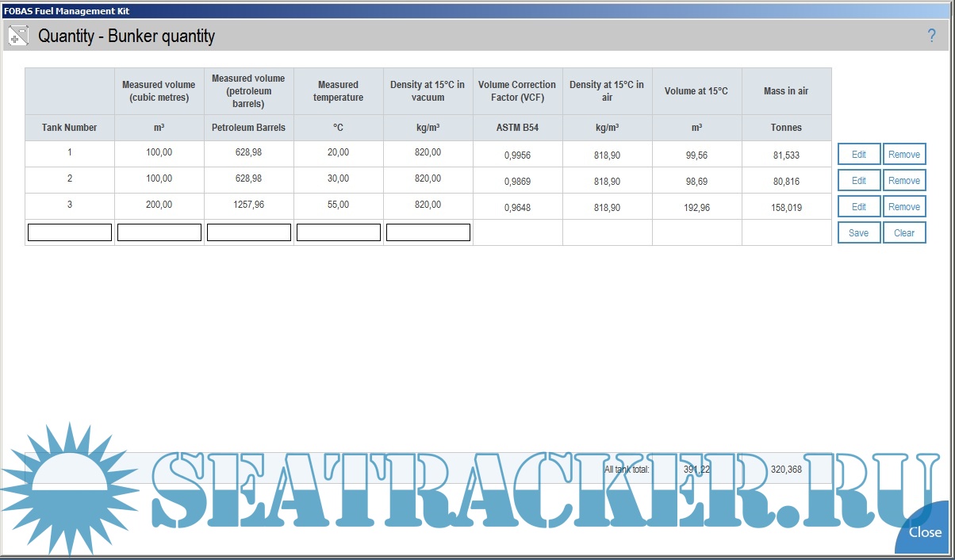Edit tank 1 row
The height and width of the screenshot is (560, 955).
[x=858, y=155]
